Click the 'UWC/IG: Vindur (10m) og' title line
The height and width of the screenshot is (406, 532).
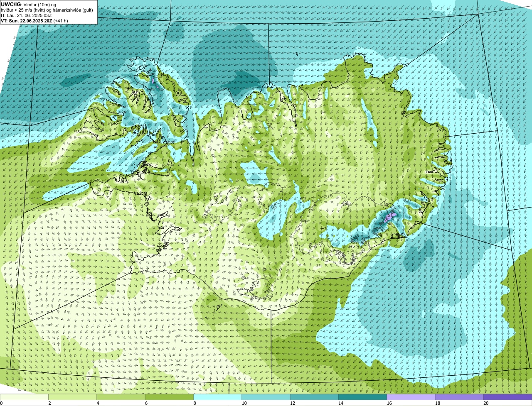tap(29, 4)
